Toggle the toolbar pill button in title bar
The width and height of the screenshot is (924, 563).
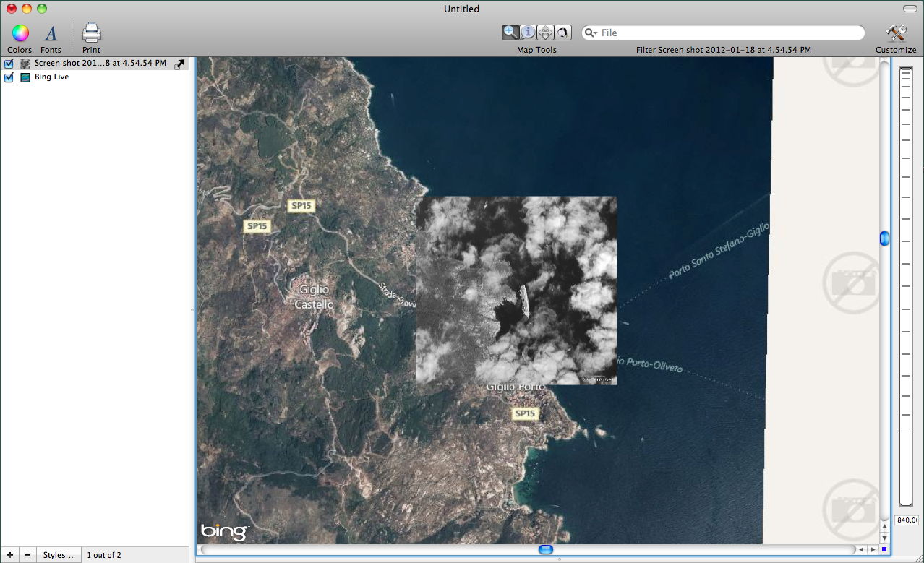[x=910, y=9]
